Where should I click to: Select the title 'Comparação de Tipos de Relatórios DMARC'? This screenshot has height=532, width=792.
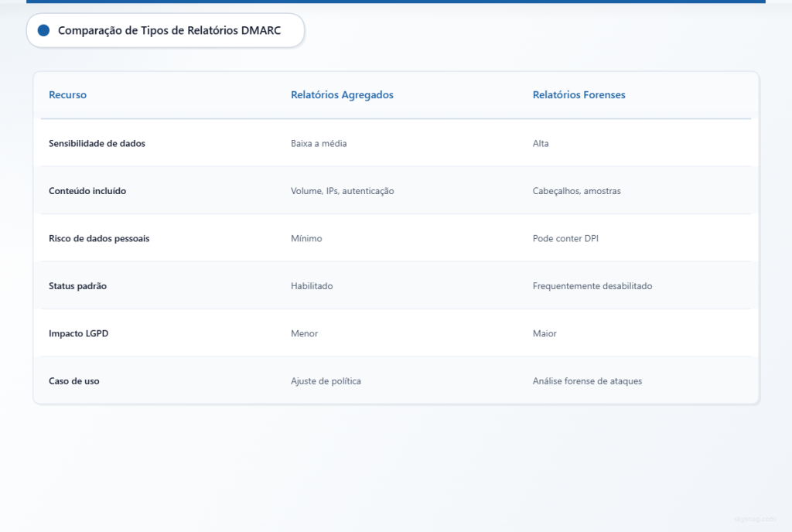[169, 30]
